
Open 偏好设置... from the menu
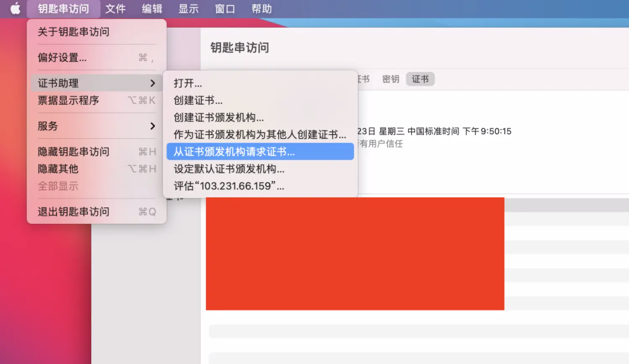(x=97, y=58)
